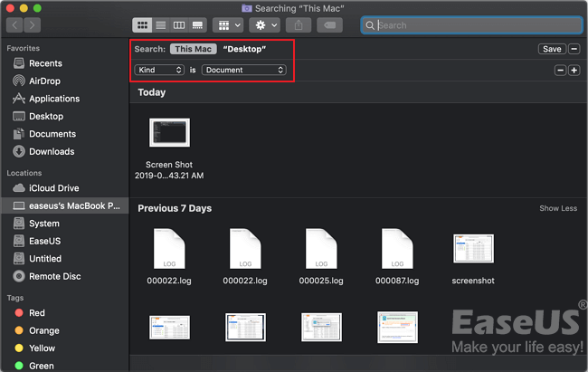Switch to icon view in toolbar
The width and height of the screenshot is (588, 372).
point(142,25)
